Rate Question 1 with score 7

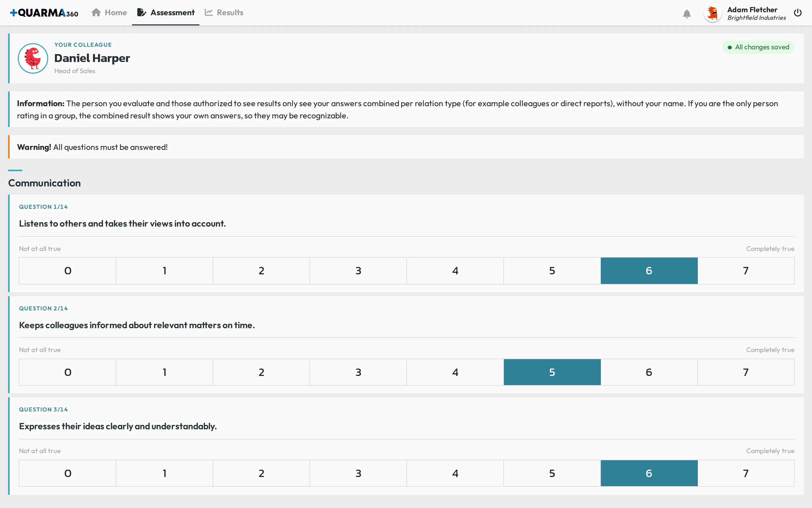click(x=746, y=271)
